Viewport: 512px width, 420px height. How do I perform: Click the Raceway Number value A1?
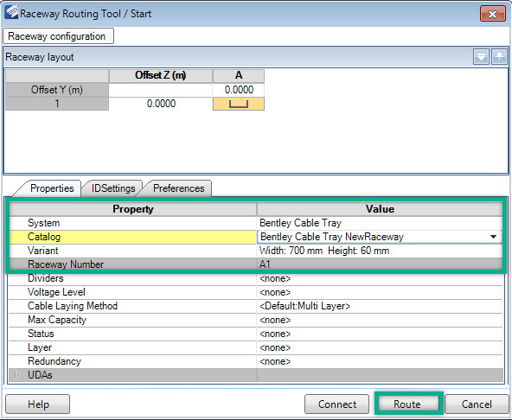[x=380, y=264]
